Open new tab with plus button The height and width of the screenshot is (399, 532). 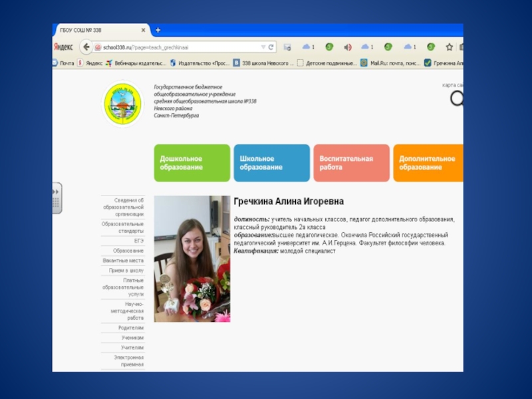click(158, 31)
